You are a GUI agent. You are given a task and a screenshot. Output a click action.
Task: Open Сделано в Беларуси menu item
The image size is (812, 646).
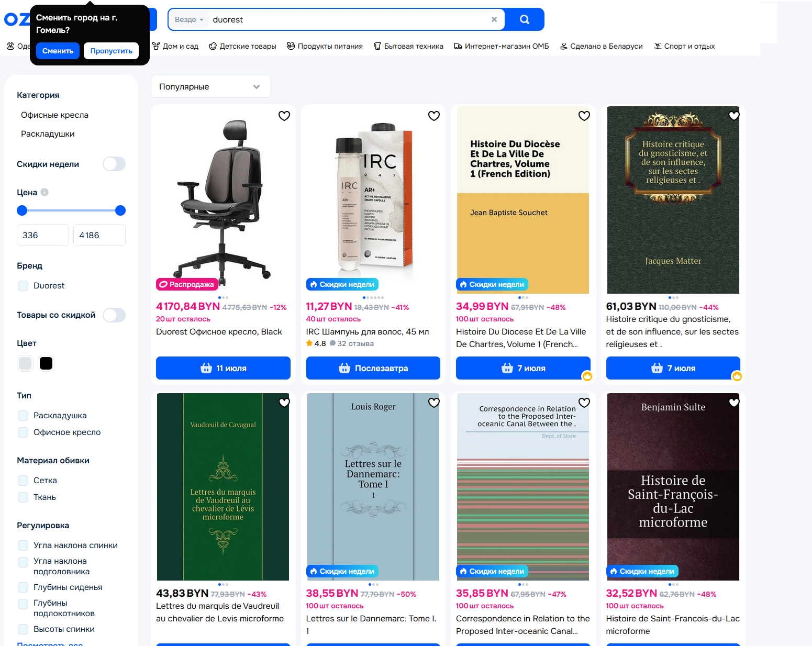(x=601, y=46)
